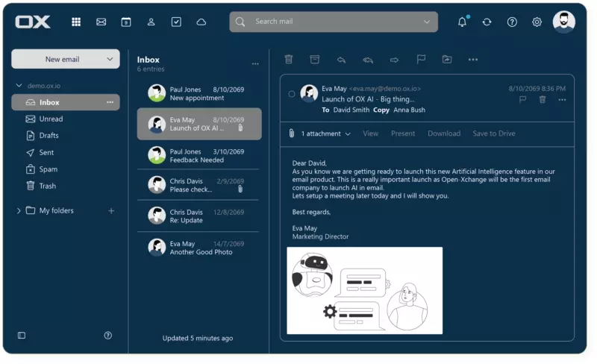Toggle the flag in the email header
Image resolution: width=597 pixels, height=364 pixels.
tap(522, 99)
